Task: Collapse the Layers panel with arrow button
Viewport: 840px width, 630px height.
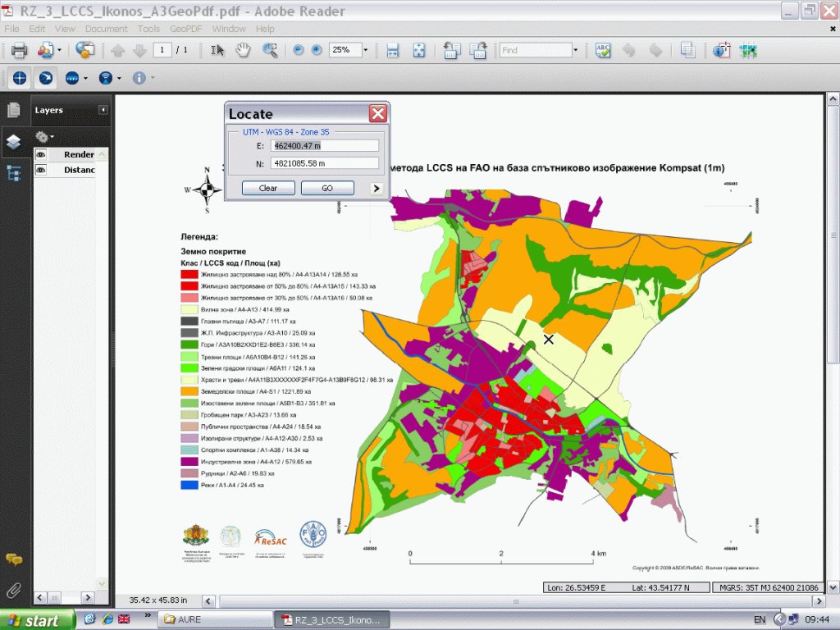Action: pos(103,110)
